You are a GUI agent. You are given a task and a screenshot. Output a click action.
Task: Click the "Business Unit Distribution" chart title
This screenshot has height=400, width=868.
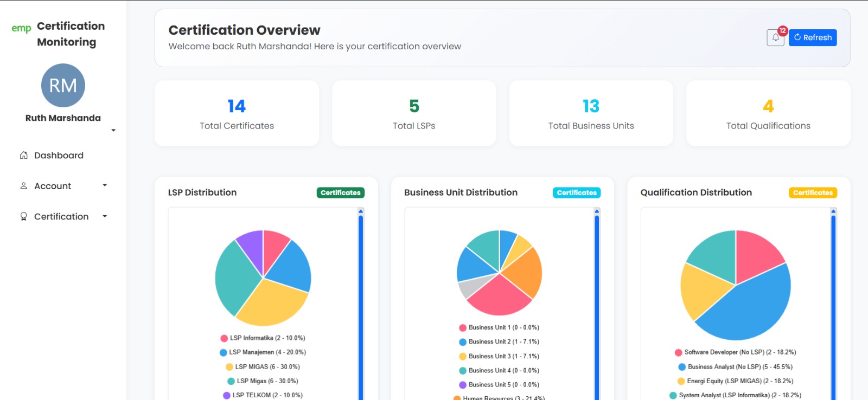461,192
